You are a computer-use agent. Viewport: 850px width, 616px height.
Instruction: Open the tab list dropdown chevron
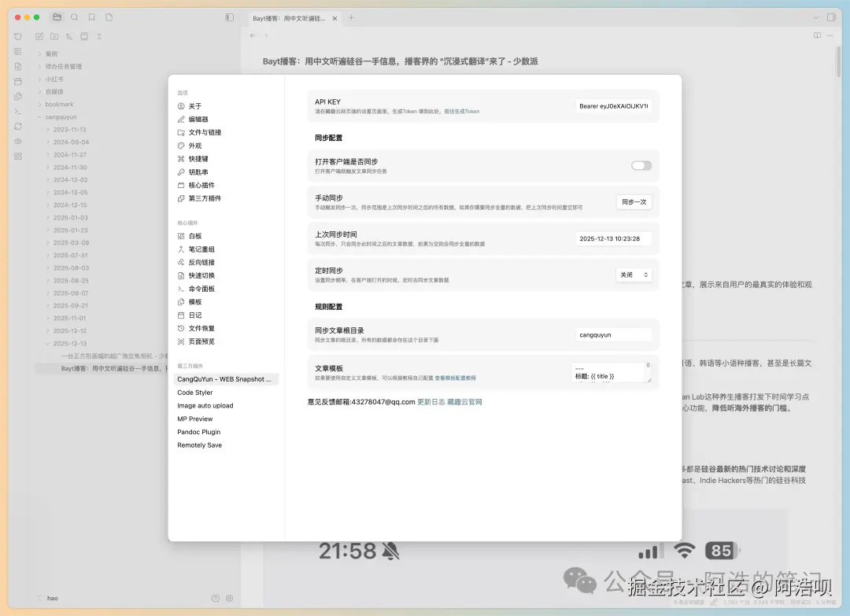point(816,17)
